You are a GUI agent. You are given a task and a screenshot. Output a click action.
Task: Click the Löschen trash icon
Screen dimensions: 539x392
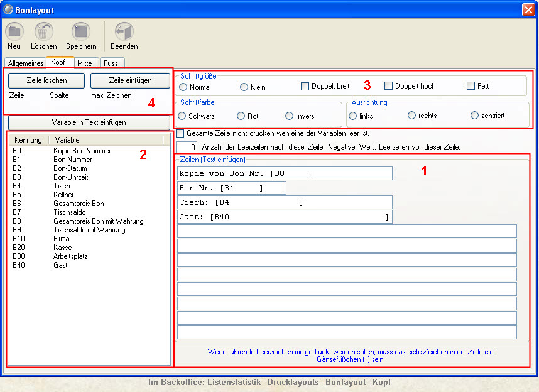click(44, 31)
